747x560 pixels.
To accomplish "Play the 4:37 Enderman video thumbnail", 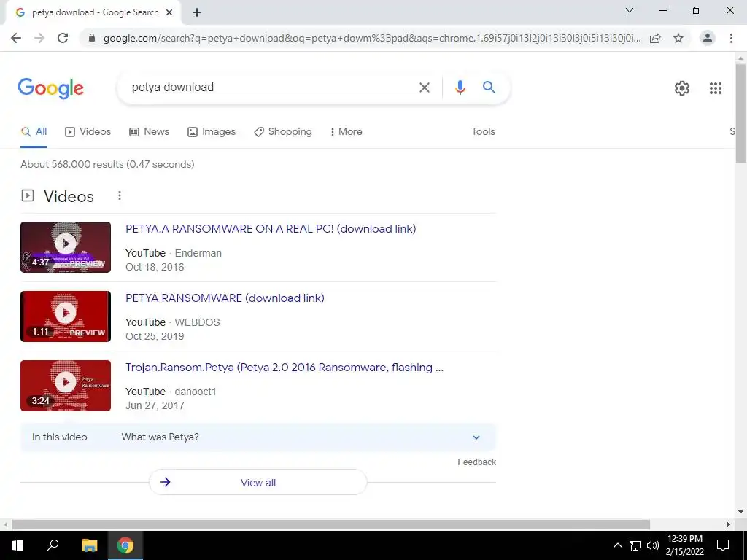I will (66, 247).
